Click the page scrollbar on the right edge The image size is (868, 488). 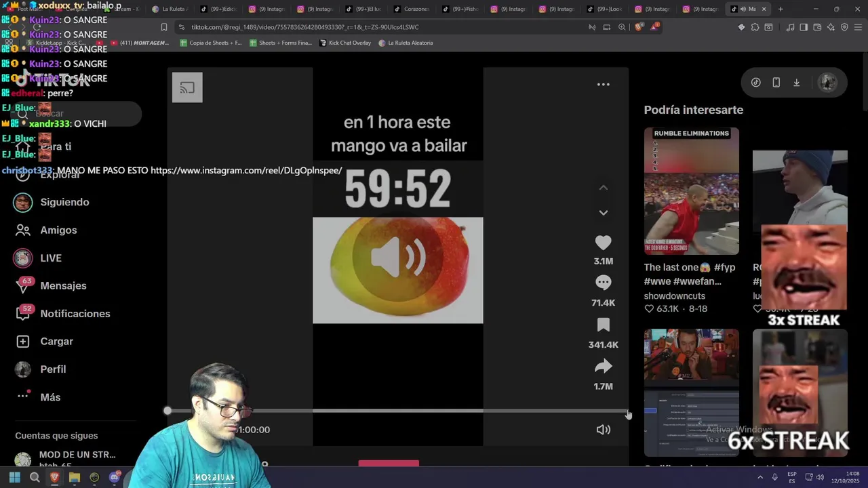click(x=865, y=81)
